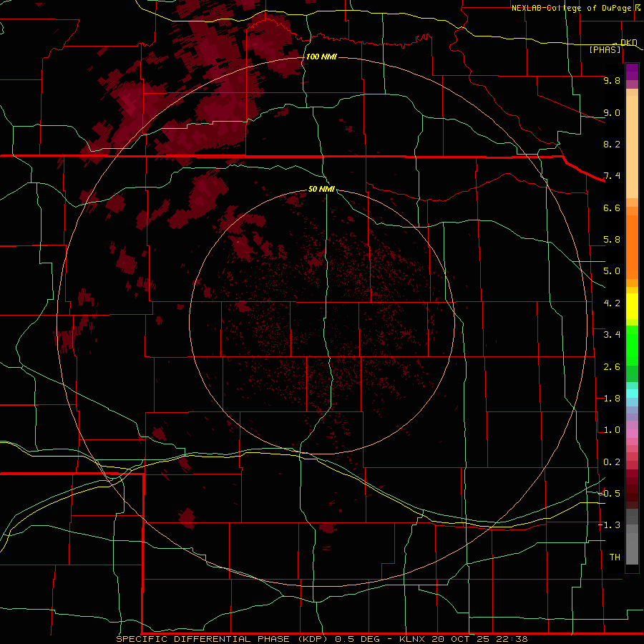Click the SPECIFIC DIFFERENTIAL PHASE (KDP) caption text
644x644 pixels.
[x=222, y=639]
